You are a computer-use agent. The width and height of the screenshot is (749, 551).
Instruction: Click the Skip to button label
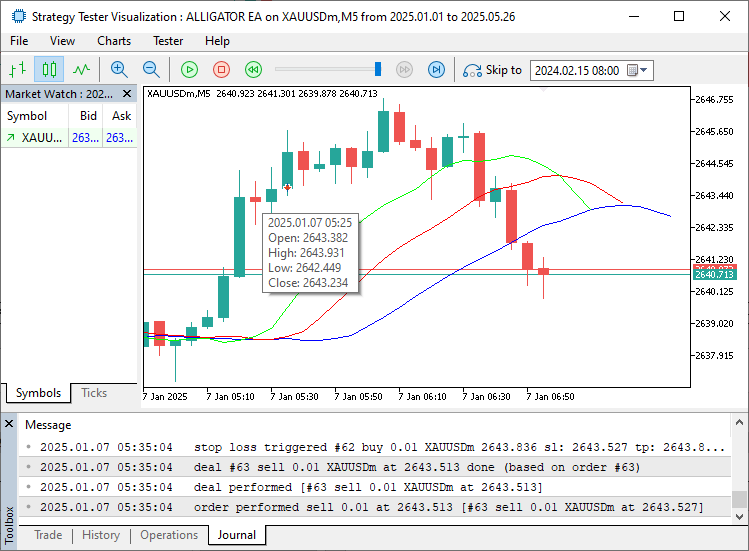point(503,70)
